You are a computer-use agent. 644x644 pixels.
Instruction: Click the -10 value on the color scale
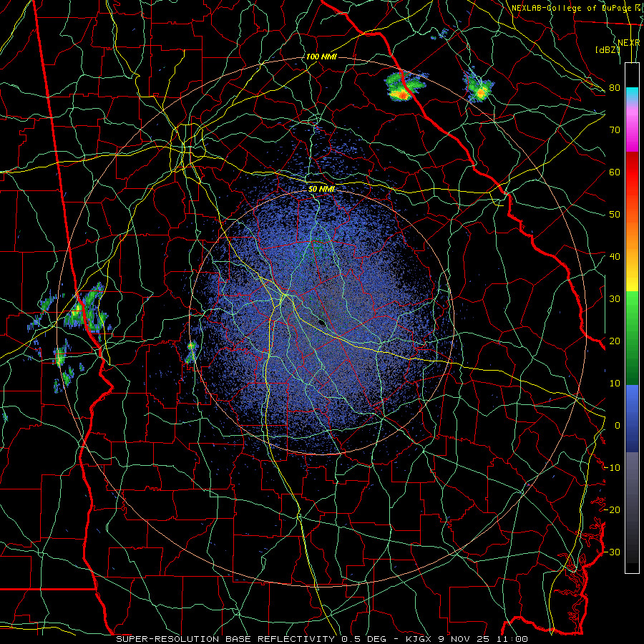(612, 468)
